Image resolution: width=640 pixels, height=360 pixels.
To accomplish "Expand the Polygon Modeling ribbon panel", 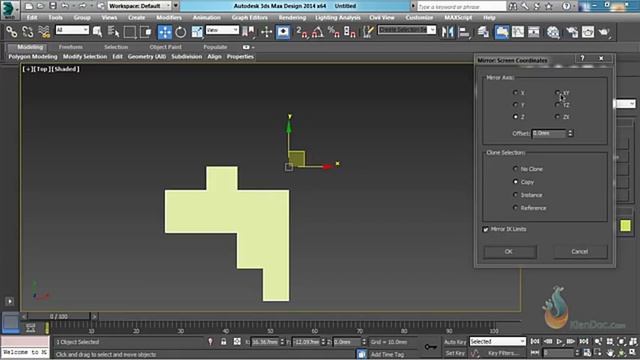I will tap(33, 57).
